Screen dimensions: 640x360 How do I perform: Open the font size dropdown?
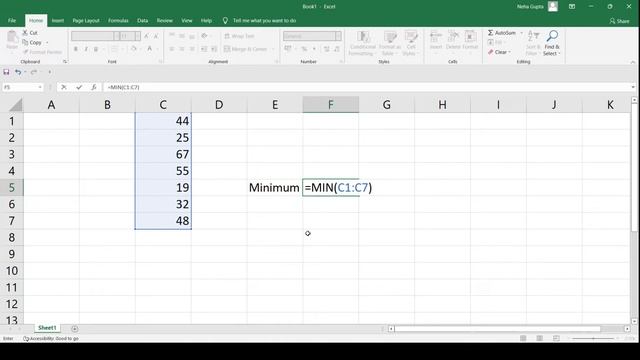[x=138, y=36]
